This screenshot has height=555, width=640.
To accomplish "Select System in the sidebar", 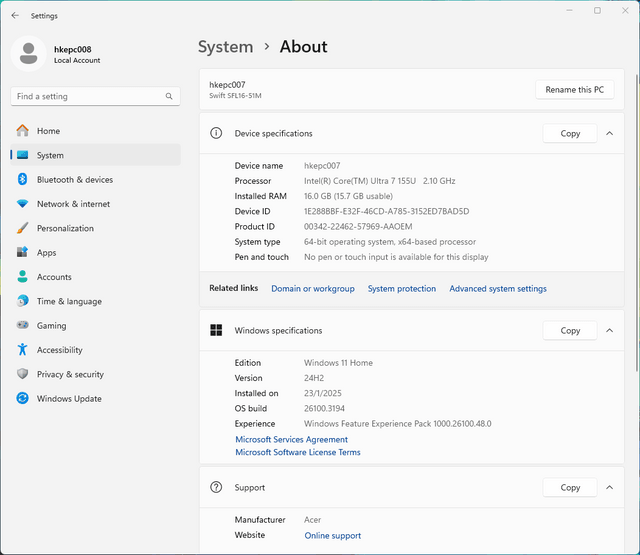I will pyautogui.click(x=95, y=155).
